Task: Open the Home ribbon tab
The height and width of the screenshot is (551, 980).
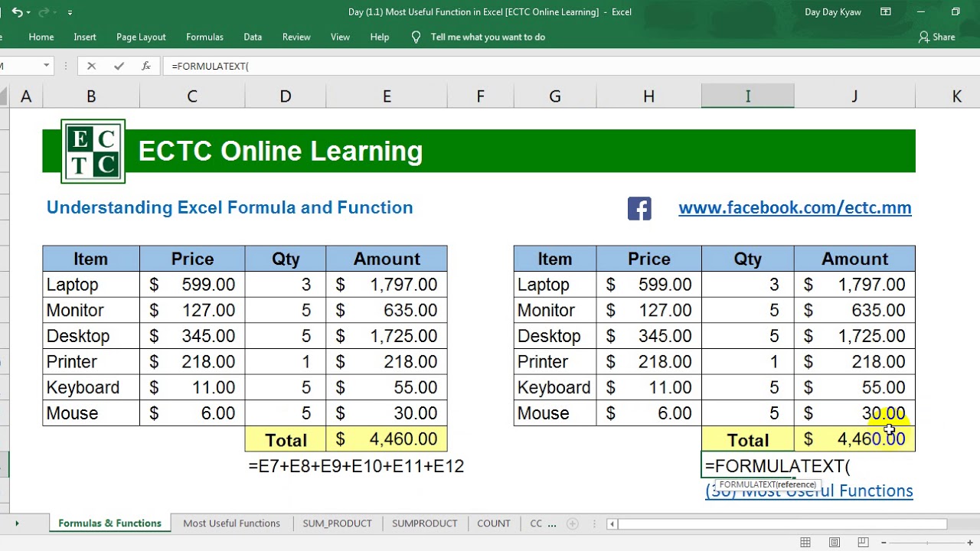Action: [x=41, y=37]
